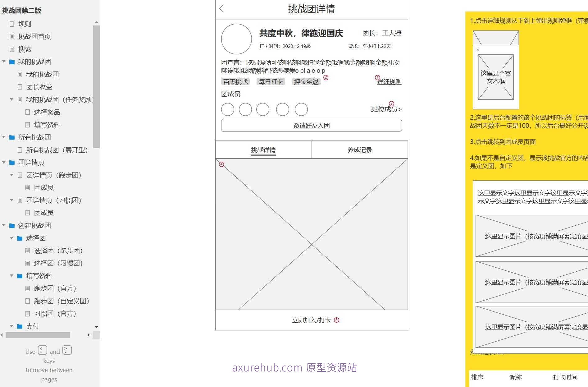Open the 规则 page
588x387 pixels.
(25, 24)
